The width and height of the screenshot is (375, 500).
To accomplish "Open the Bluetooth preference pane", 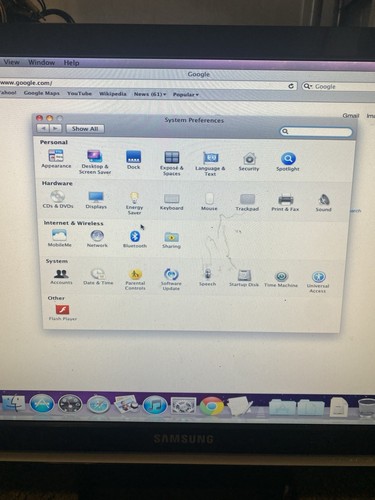I will pos(135,239).
